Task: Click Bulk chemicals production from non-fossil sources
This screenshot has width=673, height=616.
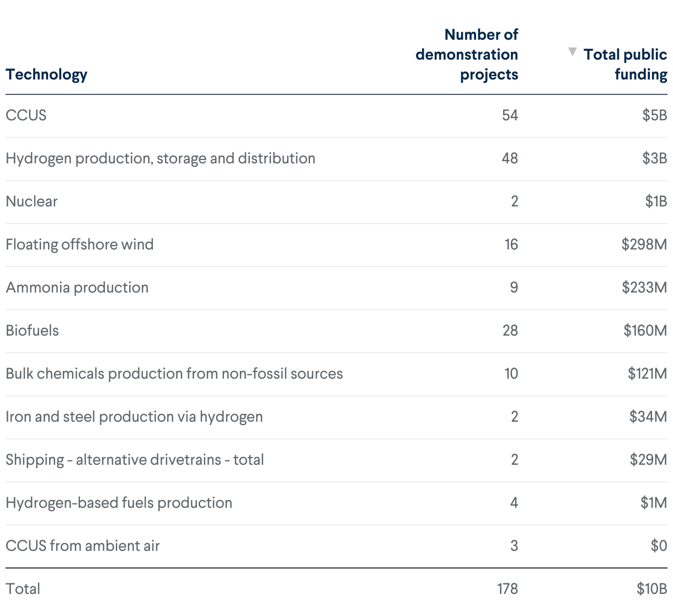Action: 174,374
